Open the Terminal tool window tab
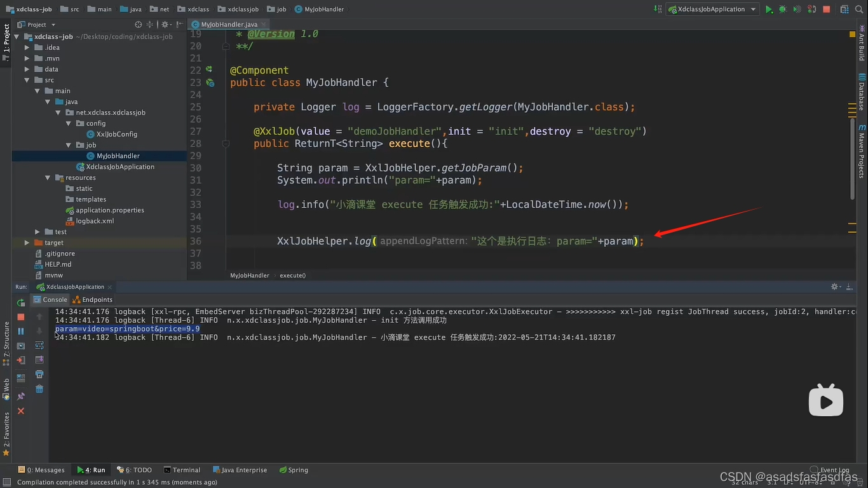This screenshot has height=488, width=868. (182, 470)
